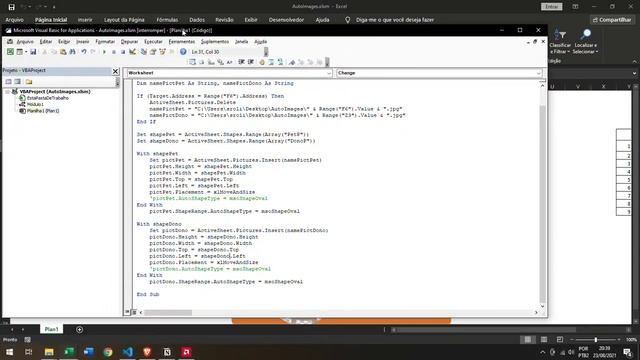Toggle bookmark with the flag icon
Image resolution: width=640 pixels, height=360 pixels.
(x=292, y=62)
